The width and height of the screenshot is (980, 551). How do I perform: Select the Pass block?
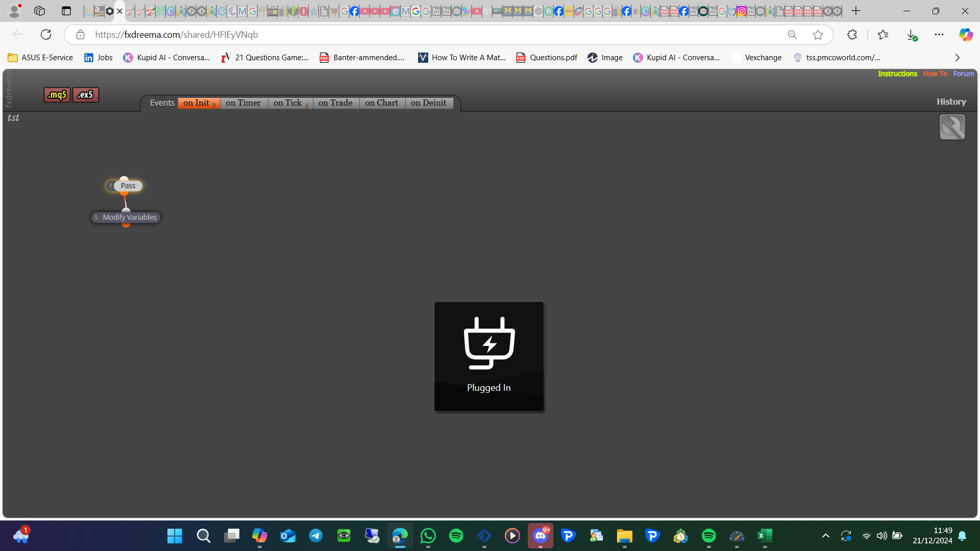click(x=128, y=186)
